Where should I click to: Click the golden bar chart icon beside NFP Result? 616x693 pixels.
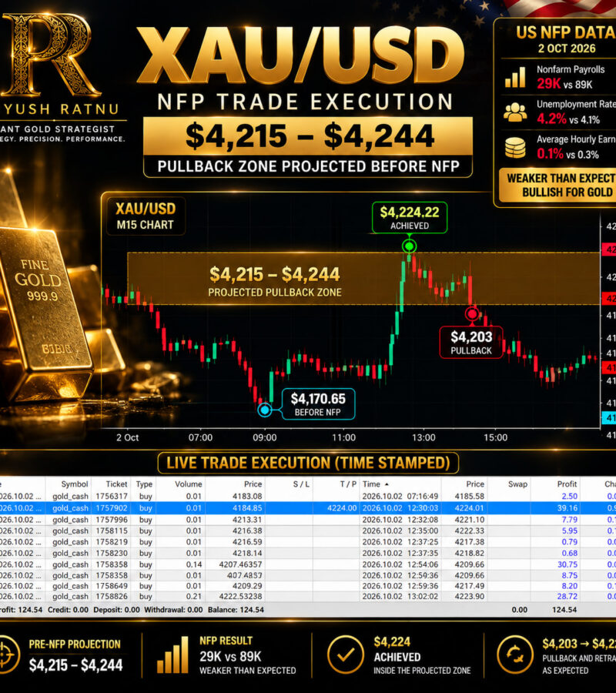point(173,655)
